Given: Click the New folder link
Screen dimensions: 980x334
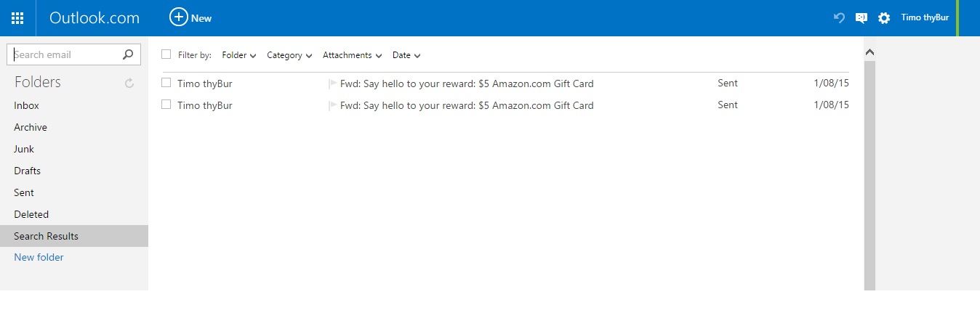Looking at the screenshot, I should pyautogui.click(x=39, y=258).
